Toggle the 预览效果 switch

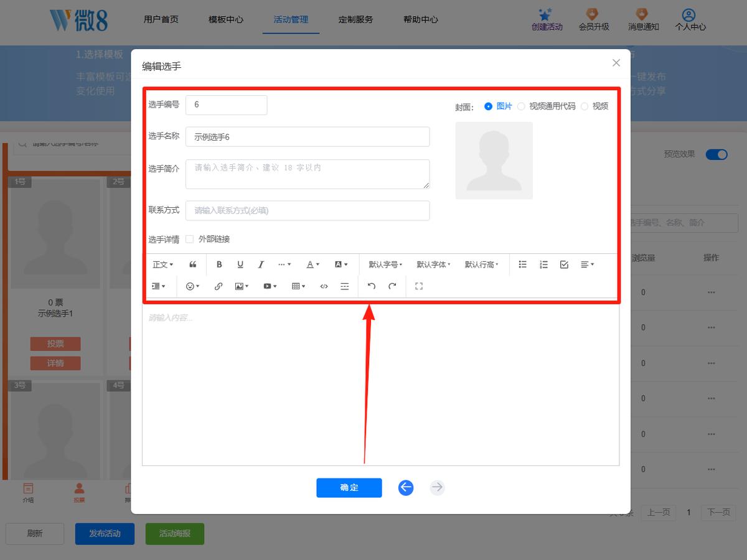tap(716, 154)
